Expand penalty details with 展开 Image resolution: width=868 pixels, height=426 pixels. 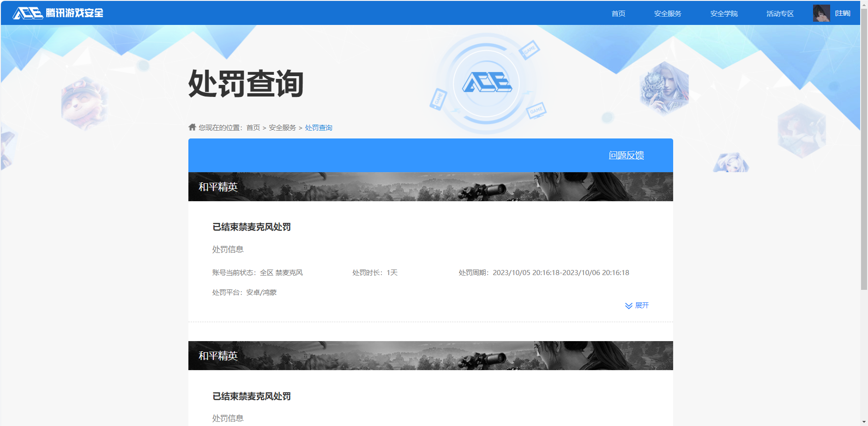[x=637, y=306]
